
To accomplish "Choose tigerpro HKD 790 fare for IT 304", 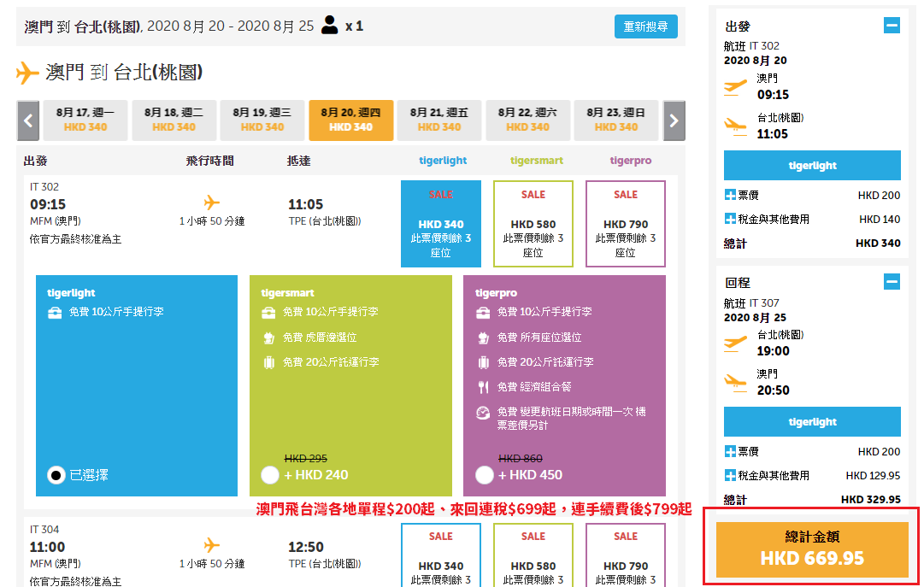I will pos(625,555).
